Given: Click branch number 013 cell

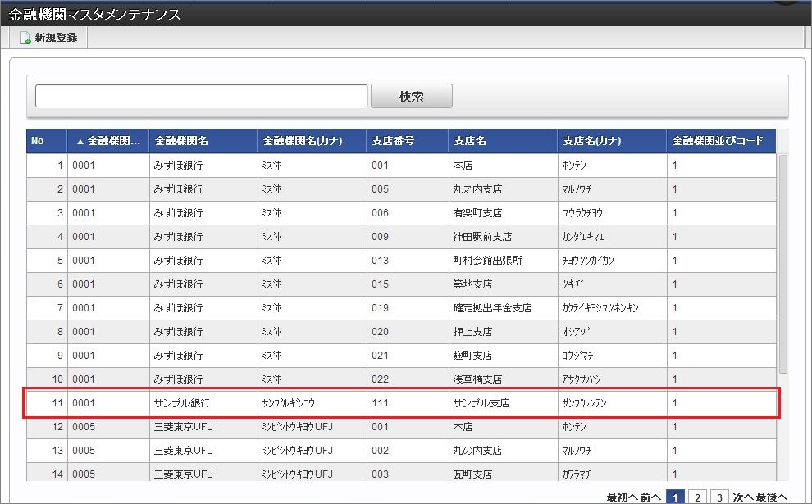Looking at the screenshot, I should (x=408, y=261).
